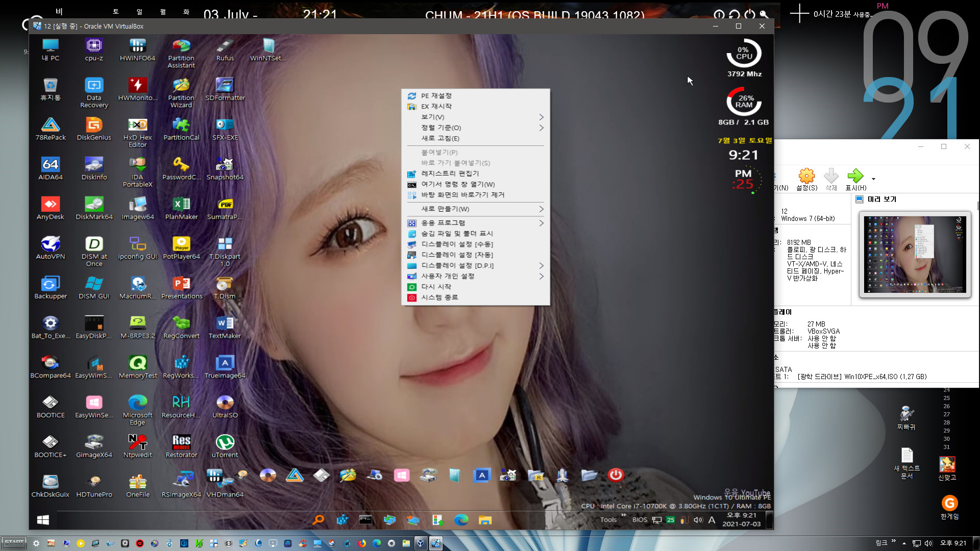Open dropdown arrow beside 표시(H) button
The width and height of the screenshot is (980, 551).
[873, 179]
